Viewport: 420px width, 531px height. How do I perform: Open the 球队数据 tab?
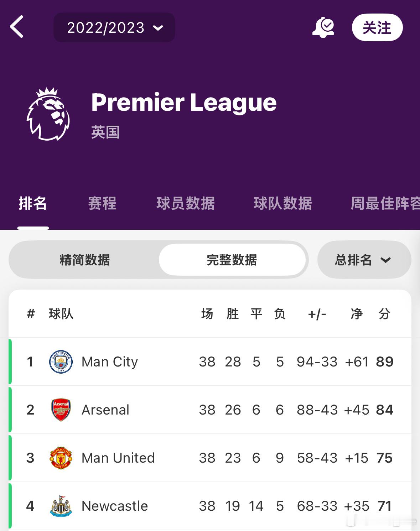[x=283, y=203]
